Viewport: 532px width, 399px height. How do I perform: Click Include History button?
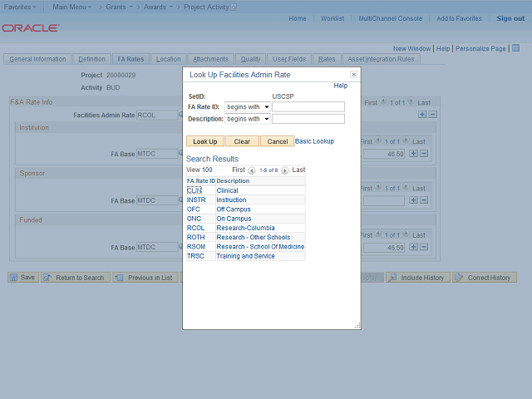(417, 277)
